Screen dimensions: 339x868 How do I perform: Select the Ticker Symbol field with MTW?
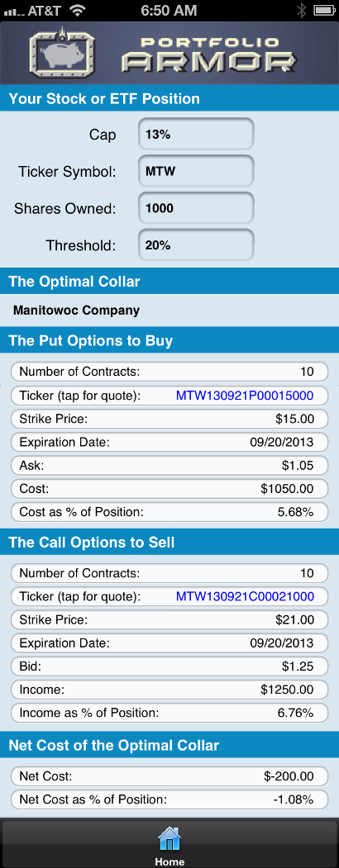[196, 171]
